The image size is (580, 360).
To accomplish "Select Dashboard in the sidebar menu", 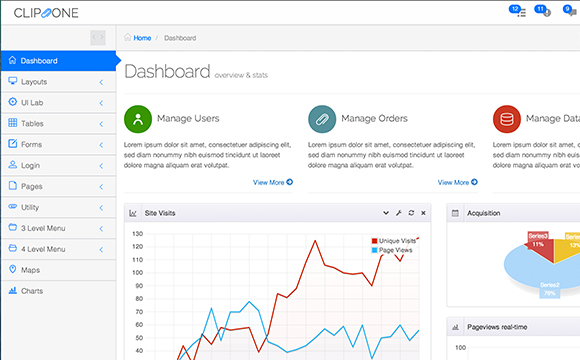I will pyautogui.click(x=58, y=61).
